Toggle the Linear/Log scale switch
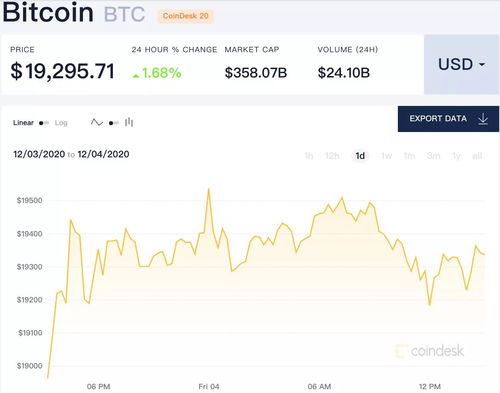The image size is (500, 393). pyautogui.click(x=44, y=123)
